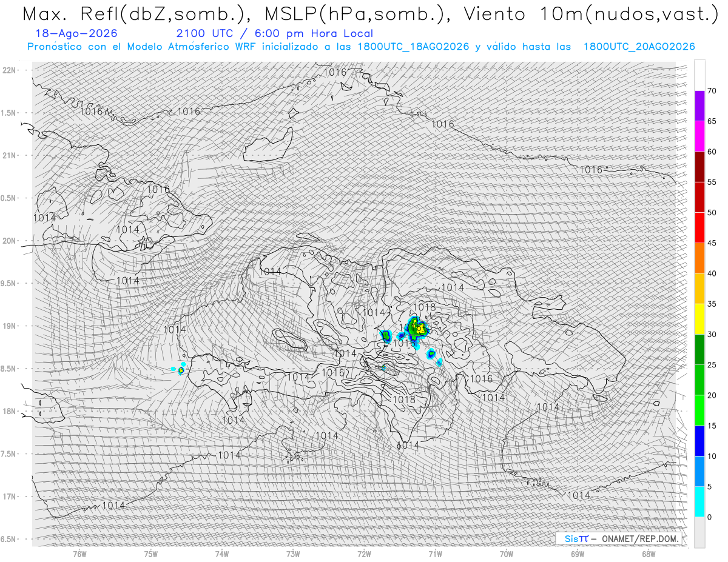This screenshot has width=728, height=562.
Task: Select the maroon 55–60 dBZ color swatch
Action: (x=699, y=167)
